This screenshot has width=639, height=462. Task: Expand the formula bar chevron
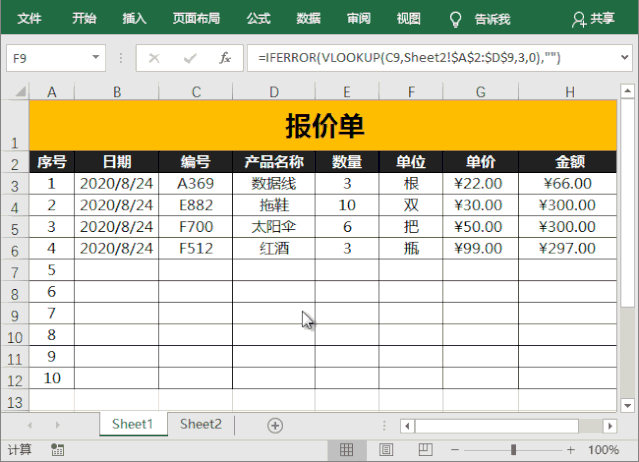(624, 57)
